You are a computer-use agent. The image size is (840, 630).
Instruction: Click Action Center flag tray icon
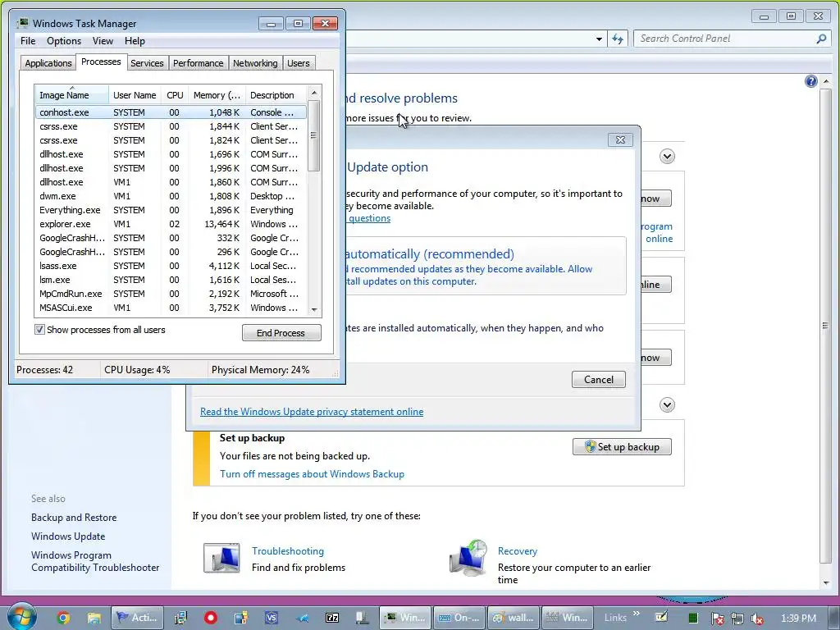pyautogui.click(x=717, y=619)
